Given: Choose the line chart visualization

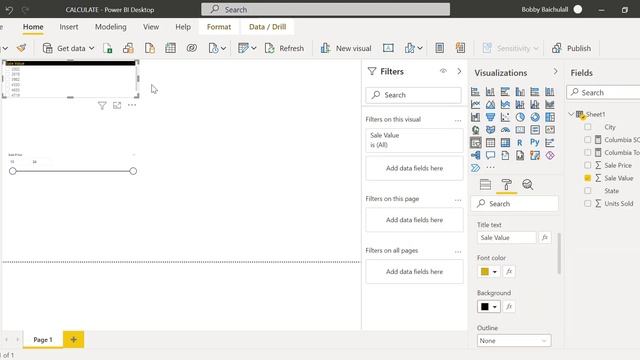Looking at the screenshot, I should pos(475,104).
